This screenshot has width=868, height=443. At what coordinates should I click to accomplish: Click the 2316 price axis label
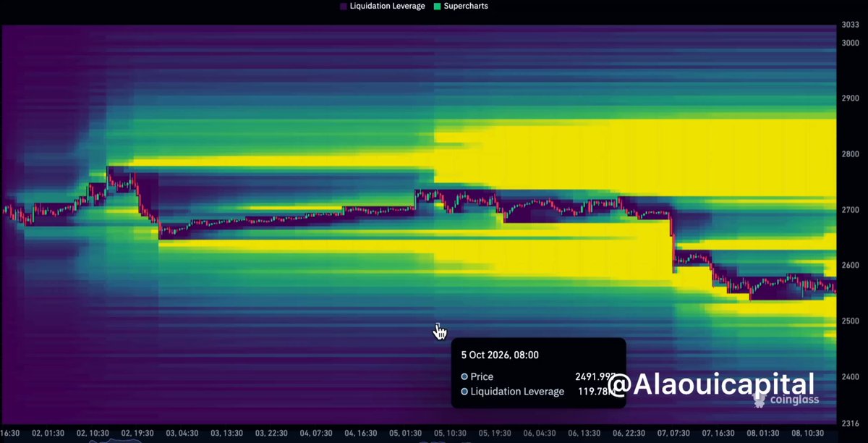(x=850, y=423)
